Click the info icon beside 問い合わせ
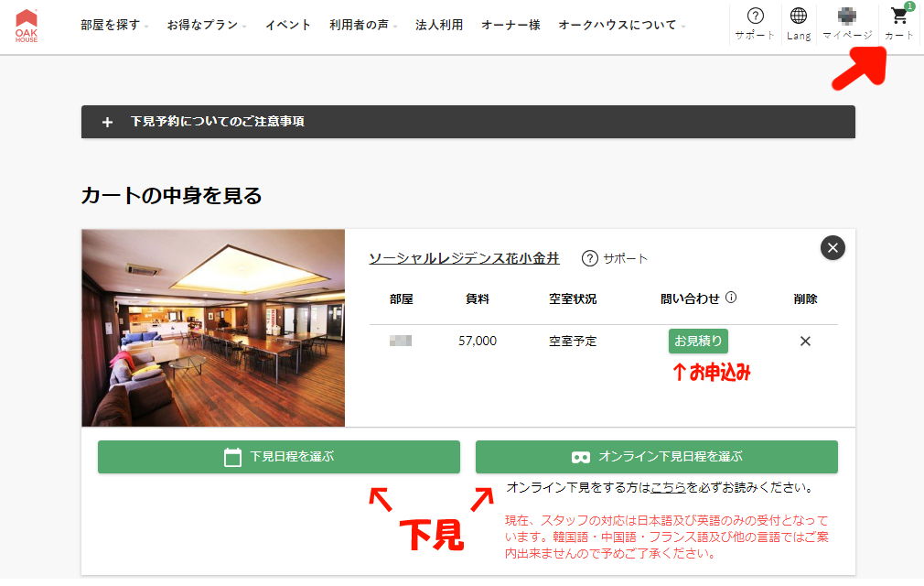Image resolution: width=924 pixels, height=586 pixels. [x=731, y=298]
